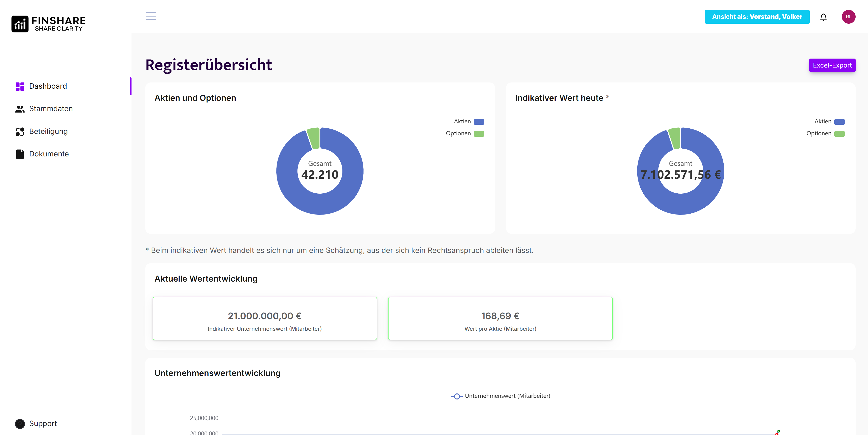Toggle the Unternehmenswert (Mitarbeiter) chart legend

click(500, 396)
